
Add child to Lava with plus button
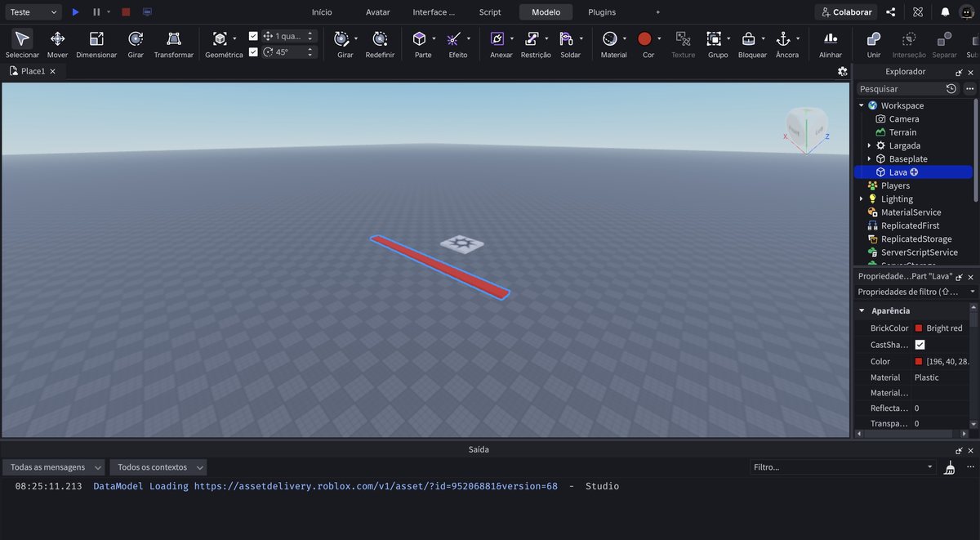coord(914,172)
